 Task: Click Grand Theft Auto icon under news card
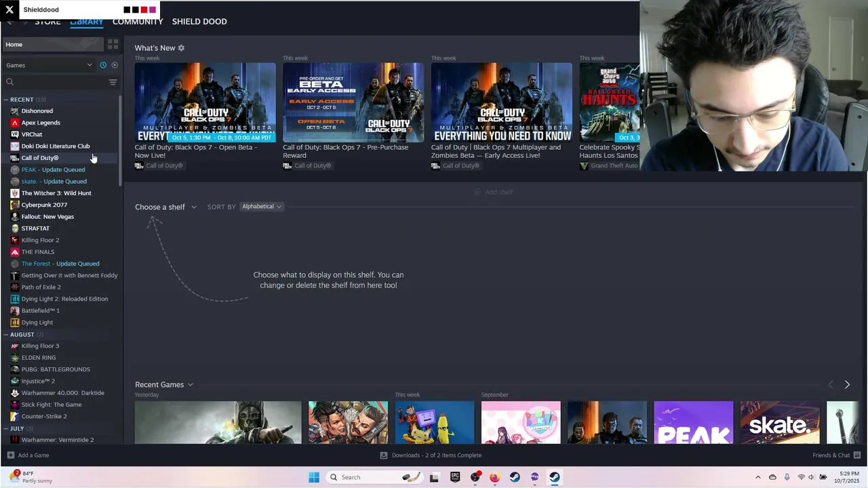(584, 166)
